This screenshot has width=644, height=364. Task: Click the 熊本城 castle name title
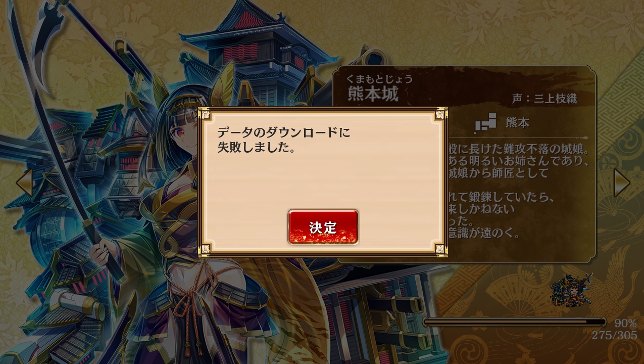pyautogui.click(x=373, y=94)
